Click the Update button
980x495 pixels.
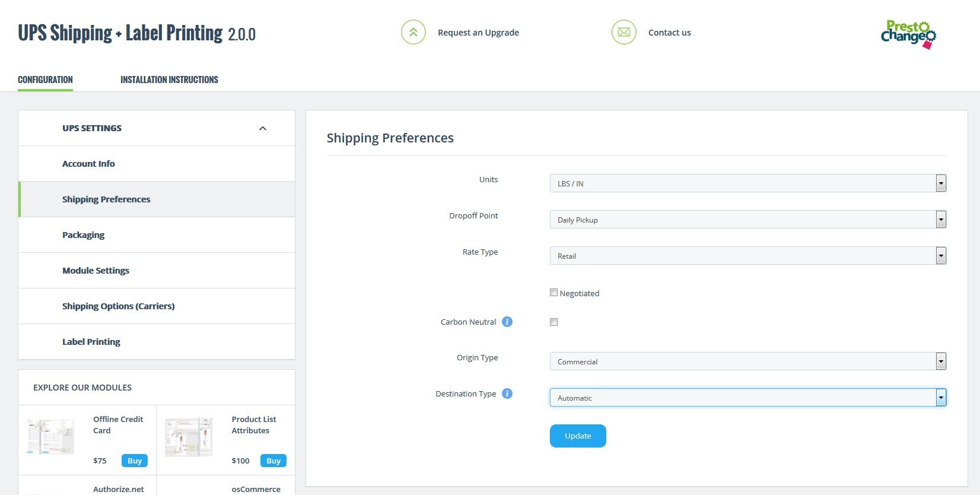(x=578, y=436)
